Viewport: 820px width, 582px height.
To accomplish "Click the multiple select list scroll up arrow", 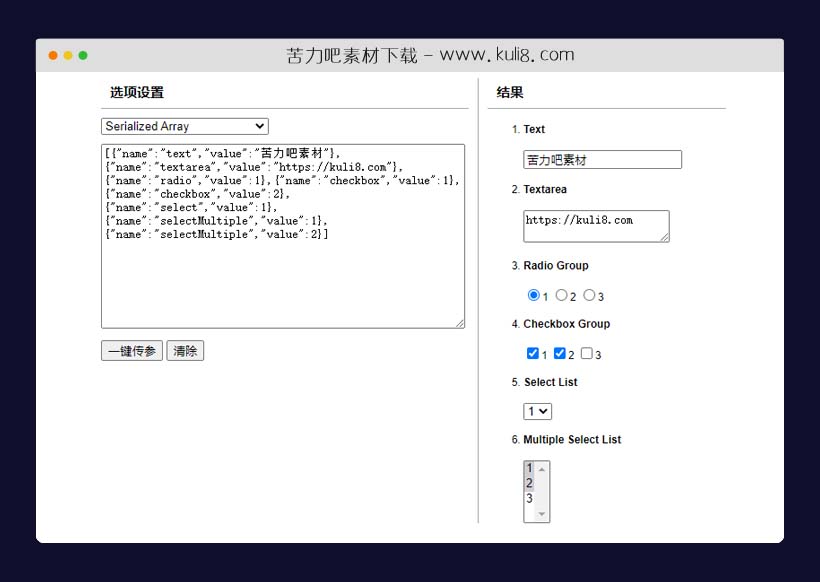I will click(x=542, y=468).
